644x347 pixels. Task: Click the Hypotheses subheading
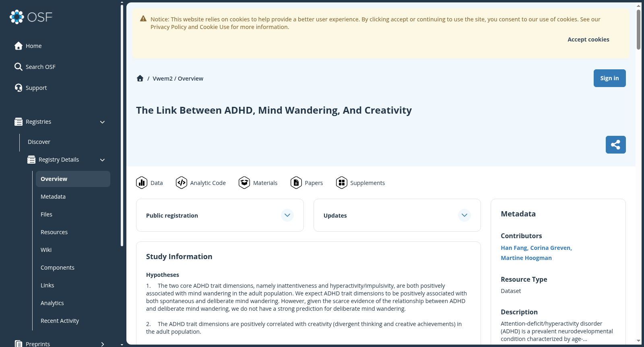click(163, 275)
